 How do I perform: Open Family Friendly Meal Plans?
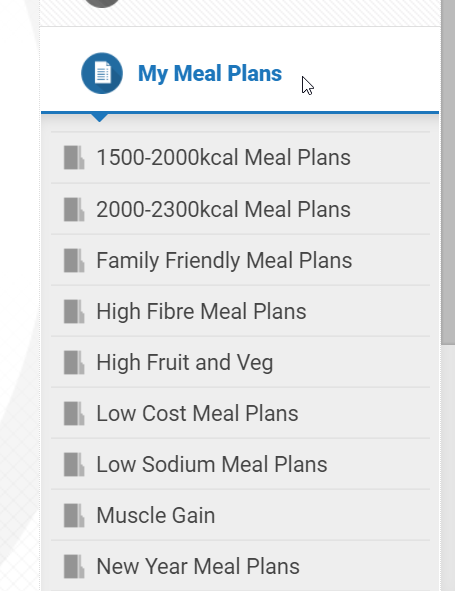241,260
